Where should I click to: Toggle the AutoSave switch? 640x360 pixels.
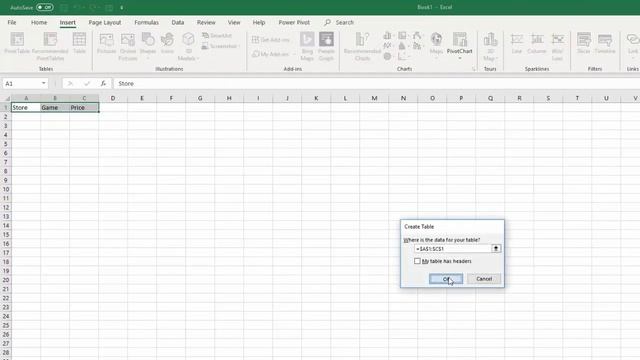tap(44, 7)
